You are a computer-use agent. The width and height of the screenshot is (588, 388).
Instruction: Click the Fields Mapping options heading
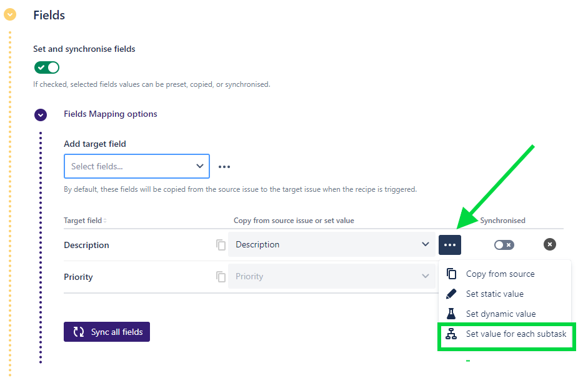(x=111, y=114)
